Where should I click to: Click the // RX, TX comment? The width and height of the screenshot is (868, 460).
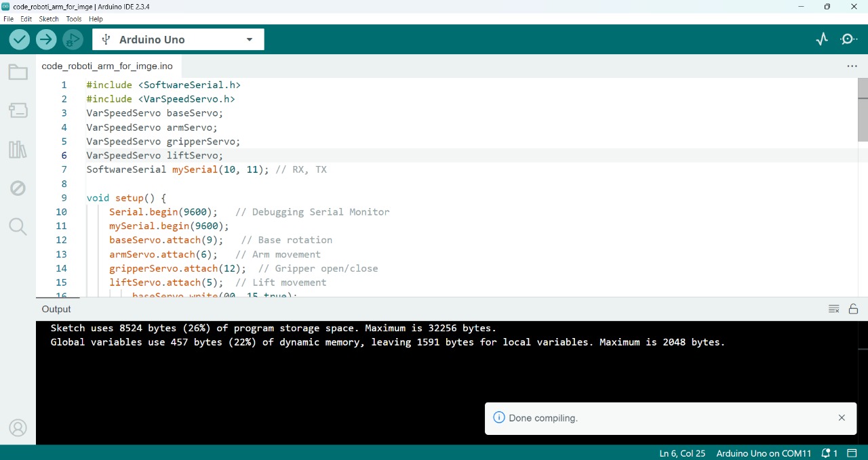point(301,169)
